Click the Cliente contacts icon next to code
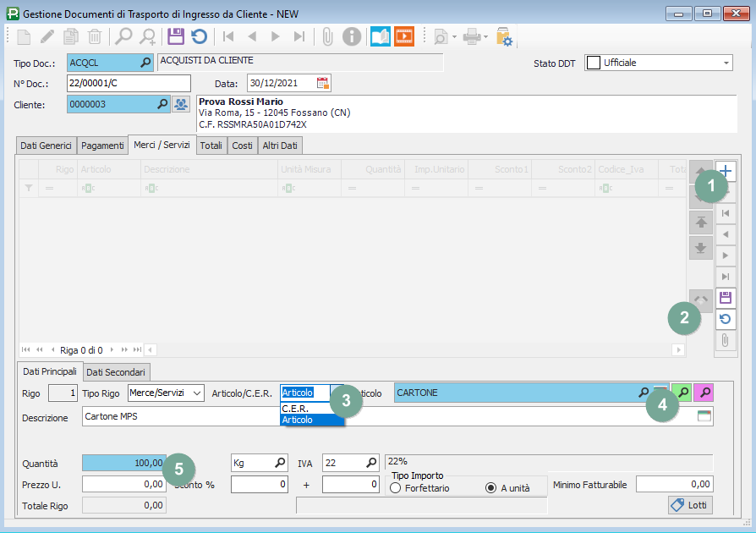This screenshot has width=756, height=533. click(x=181, y=104)
